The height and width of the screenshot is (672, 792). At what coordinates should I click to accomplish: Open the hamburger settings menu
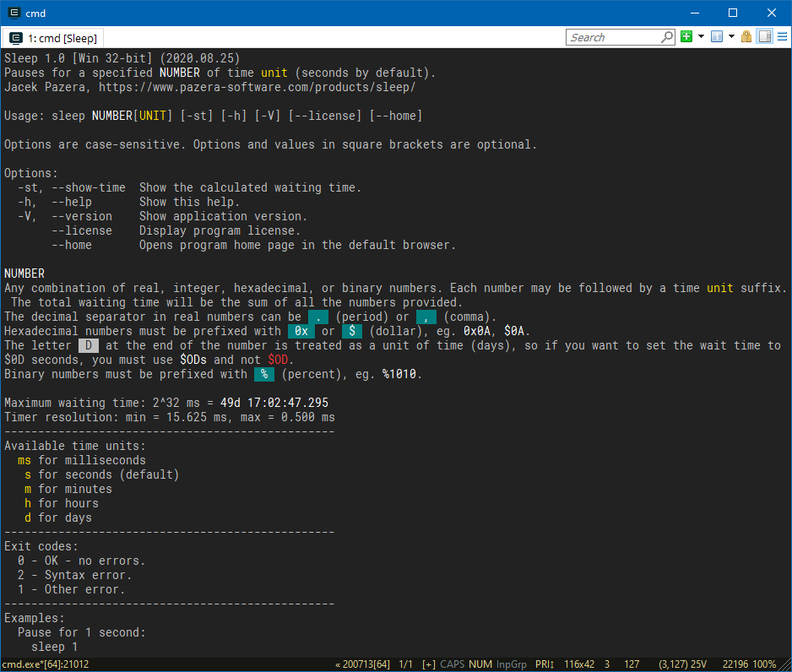click(783, 37)
